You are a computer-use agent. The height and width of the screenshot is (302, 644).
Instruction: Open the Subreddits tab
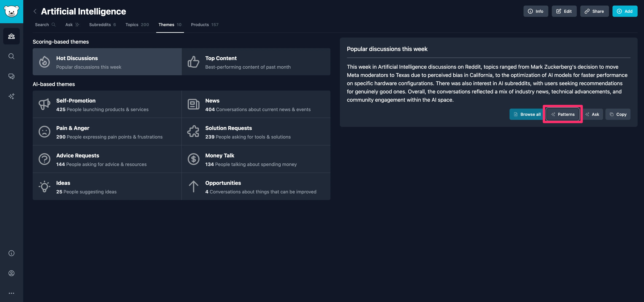click(102, 24)
